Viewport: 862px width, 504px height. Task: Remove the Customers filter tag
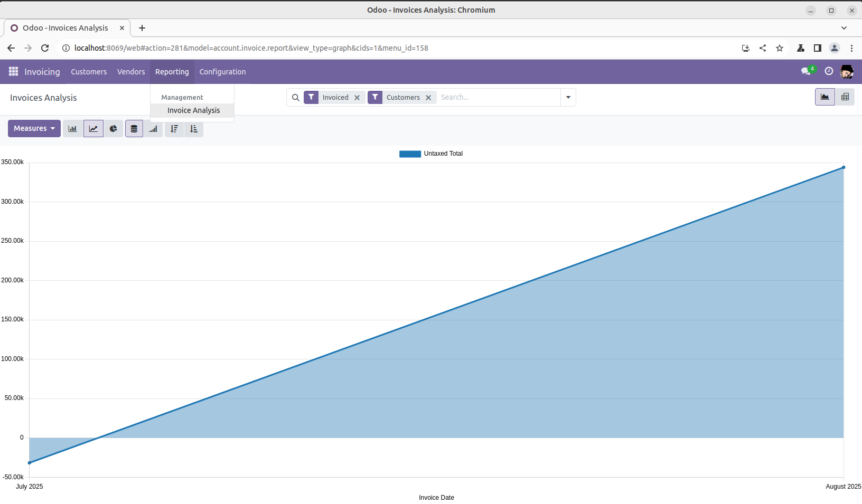428,98
